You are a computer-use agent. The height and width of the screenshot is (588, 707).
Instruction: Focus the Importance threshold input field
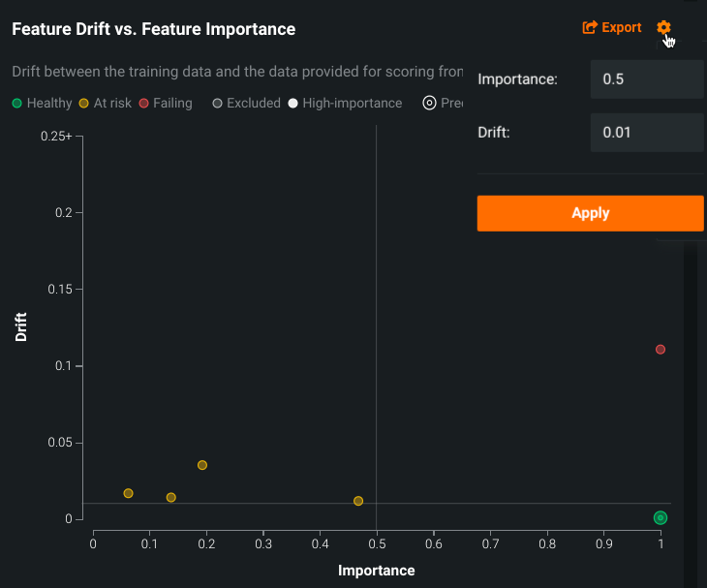[x=646, y=79]
